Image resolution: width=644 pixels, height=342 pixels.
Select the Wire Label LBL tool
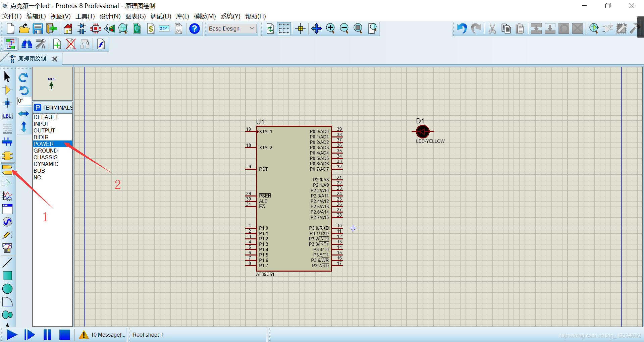pos(7,116)
